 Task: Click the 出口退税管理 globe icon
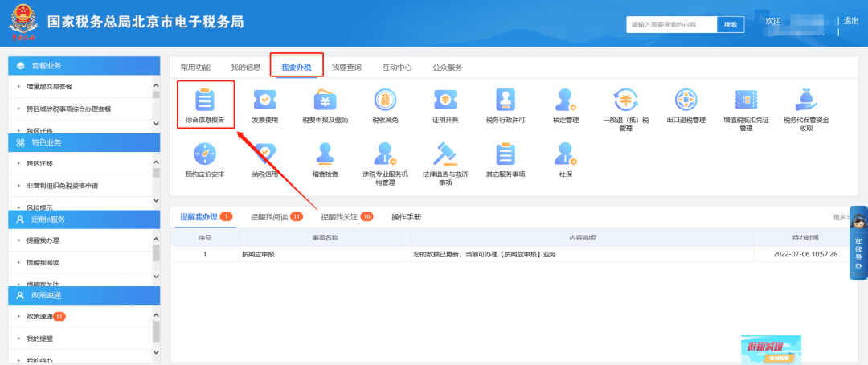pos(686,100)
